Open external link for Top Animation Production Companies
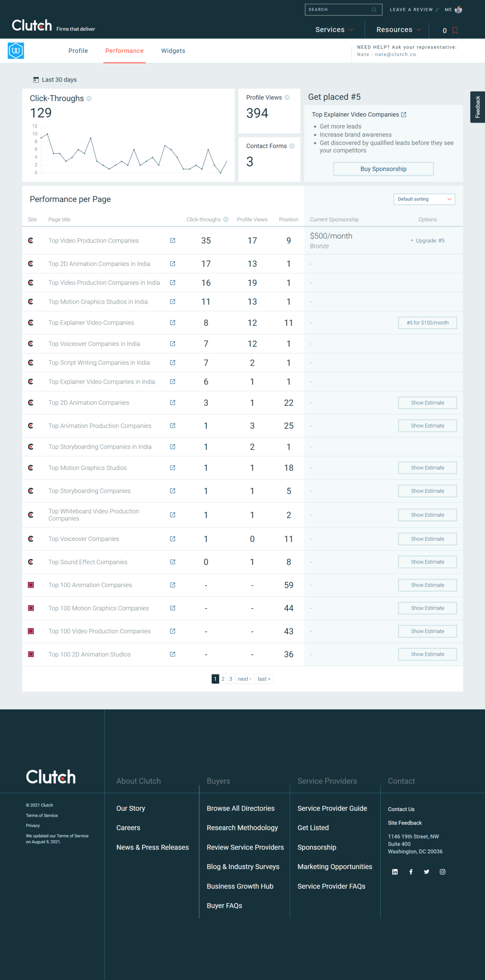This screenshot has width=485, height=980. 173,426
